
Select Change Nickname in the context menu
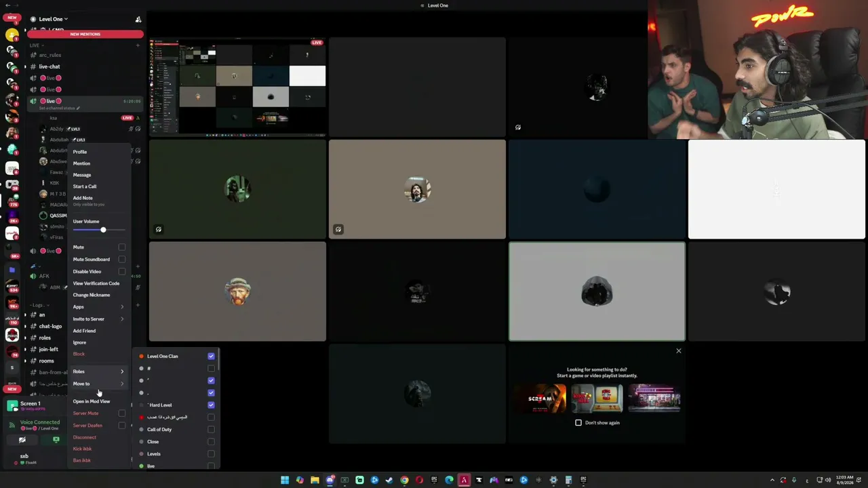pos(92,295)
